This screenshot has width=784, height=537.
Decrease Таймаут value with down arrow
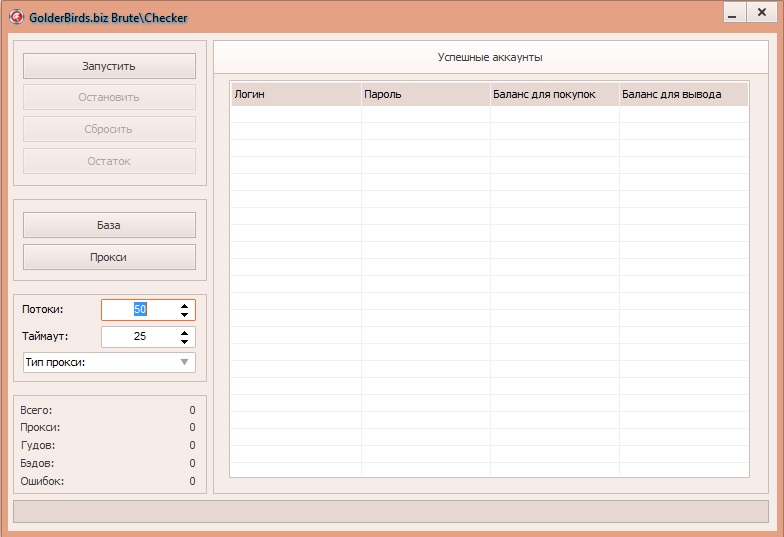coord(184,342)
